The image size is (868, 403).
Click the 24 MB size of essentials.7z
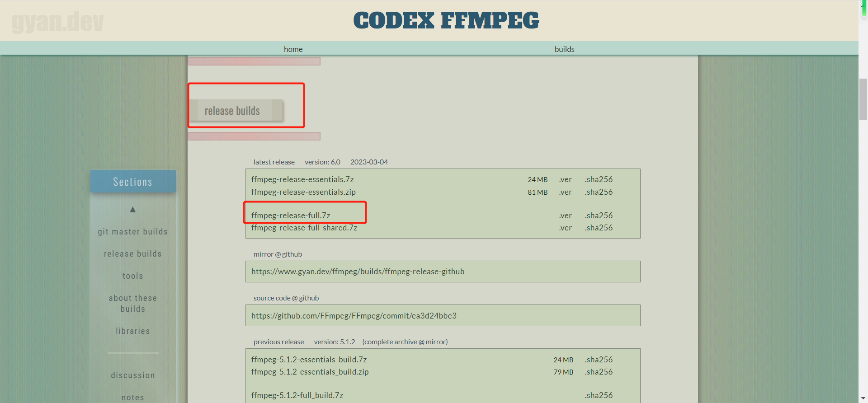pyautogui.click(x=538, y=179)
